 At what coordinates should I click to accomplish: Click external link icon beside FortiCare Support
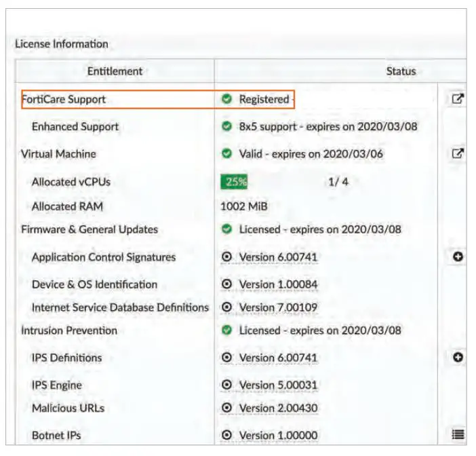(458, 99)
